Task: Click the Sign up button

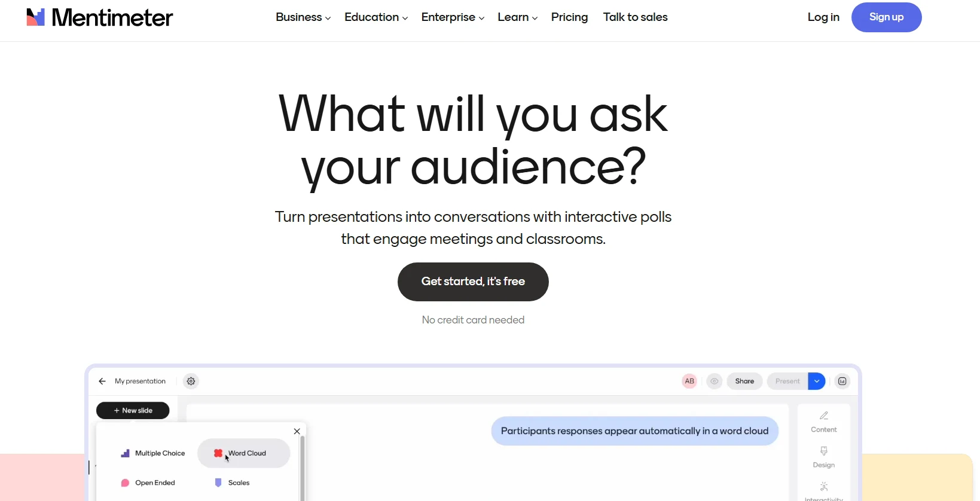Action: coord(886,17)
